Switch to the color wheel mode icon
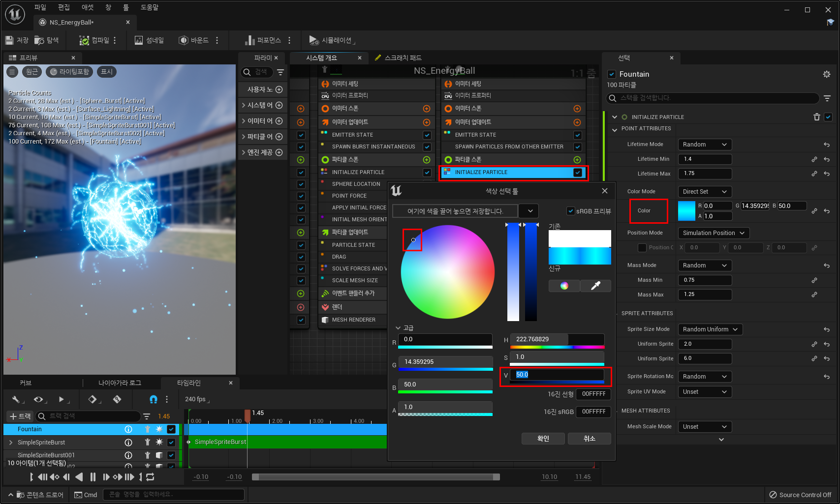Image resolution: width=840 pixels, height=504 pixels. click(x=564, y=286)
